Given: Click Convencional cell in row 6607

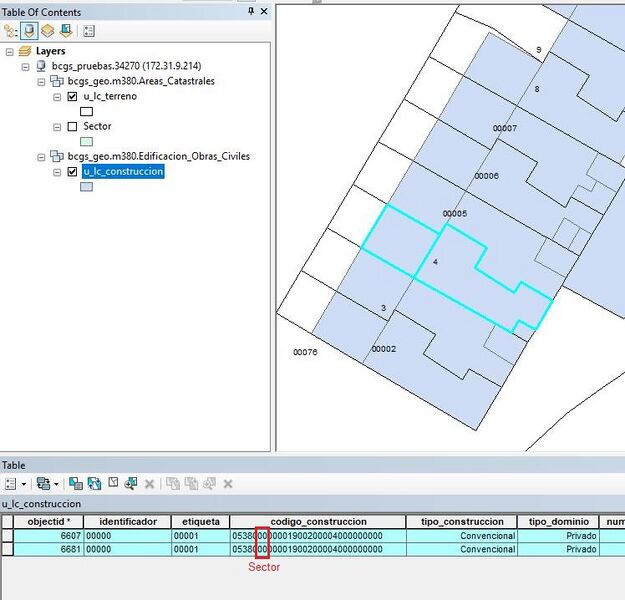Looking at the screenshot, I should pos(462,536).
